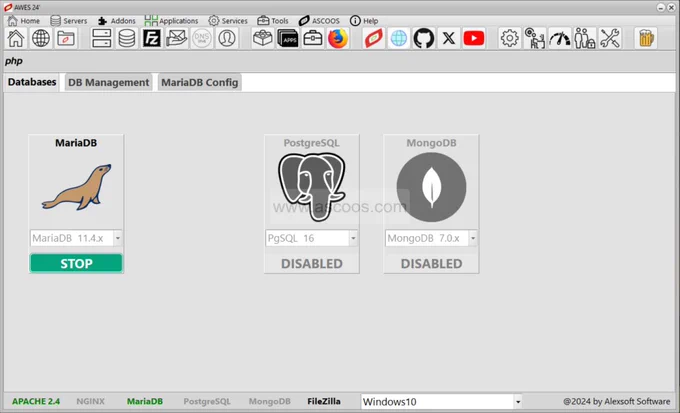Open the light blue globe website icon
This screenshot has height=413, width=680.
pos(399,38)
